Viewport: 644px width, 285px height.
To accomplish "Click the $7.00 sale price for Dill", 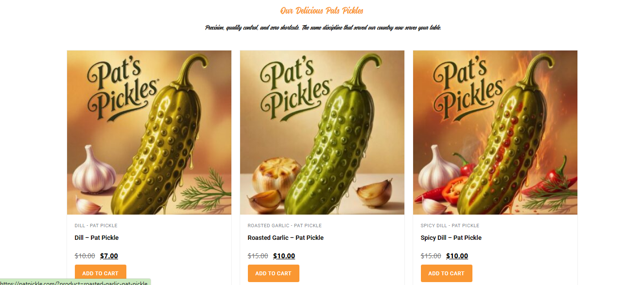I will pyautogui.click(x=109, y=256).
